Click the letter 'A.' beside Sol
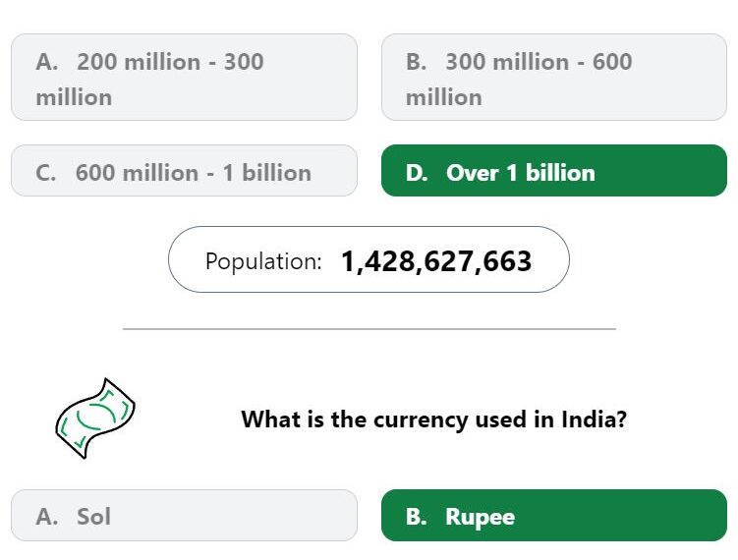The image size is (738, 560). click(47, 517)
